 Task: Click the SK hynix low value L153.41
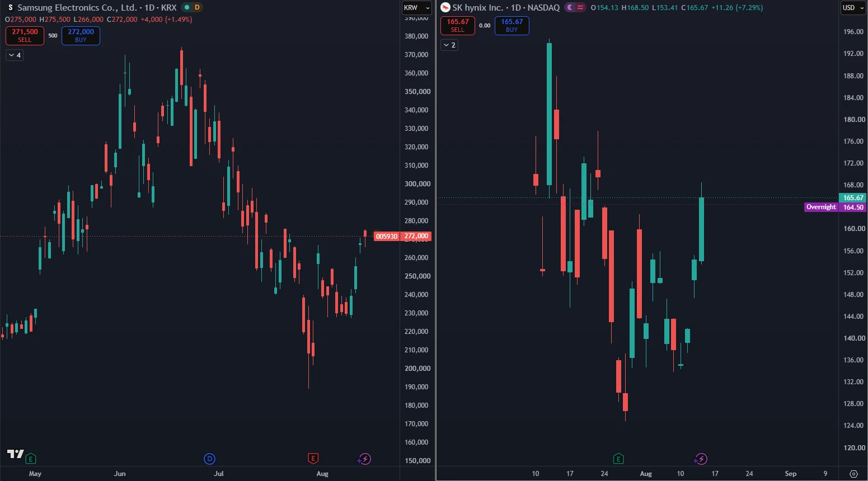pos(665,8)
